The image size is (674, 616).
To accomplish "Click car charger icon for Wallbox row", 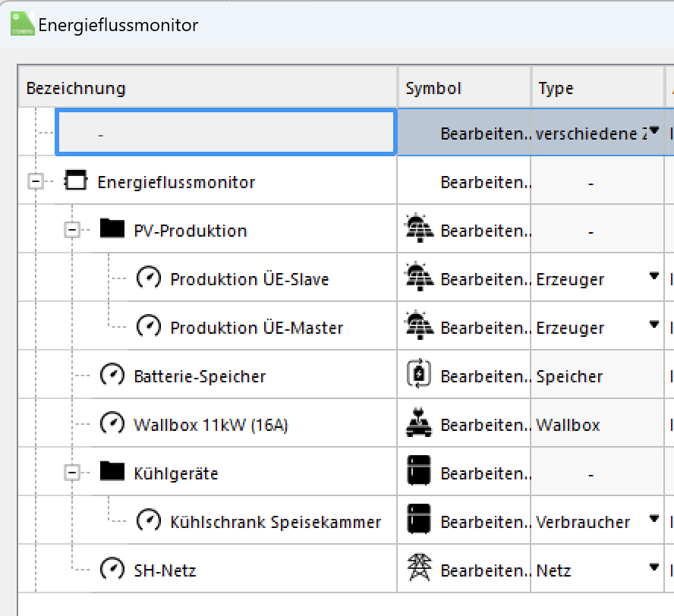I will pos(420,425).
